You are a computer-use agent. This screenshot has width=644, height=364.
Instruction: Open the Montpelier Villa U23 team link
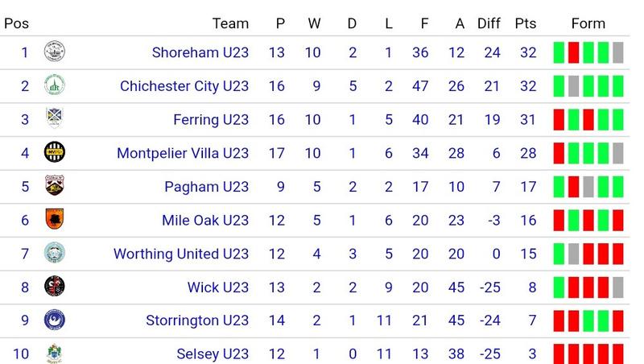pyautogui.click(x=182, y=153)
